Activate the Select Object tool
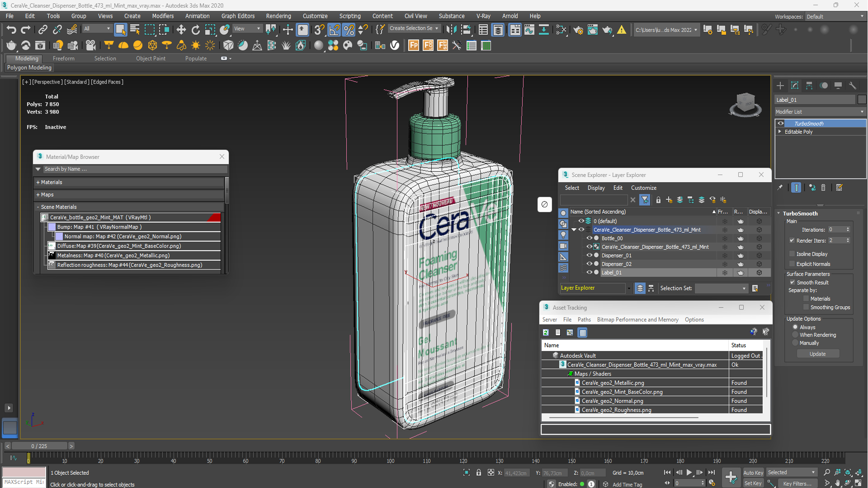The width and height of the screenshot is (868, 488). coord(120,30)
